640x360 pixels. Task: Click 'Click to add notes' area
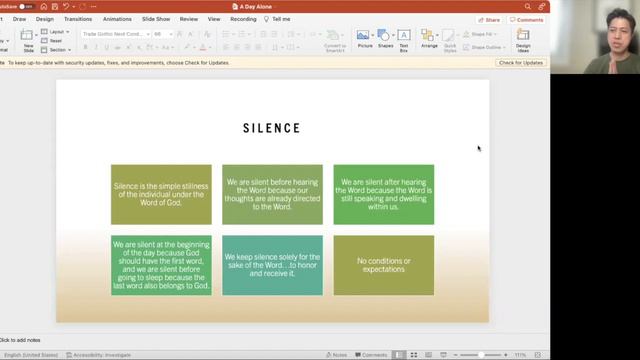coord(20,340)
